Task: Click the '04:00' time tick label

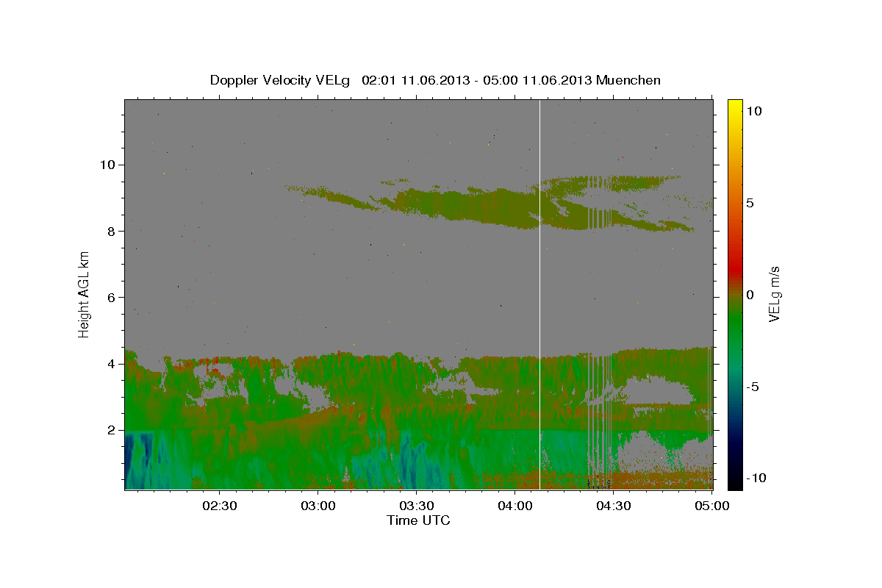Action: tap(514, 506)
